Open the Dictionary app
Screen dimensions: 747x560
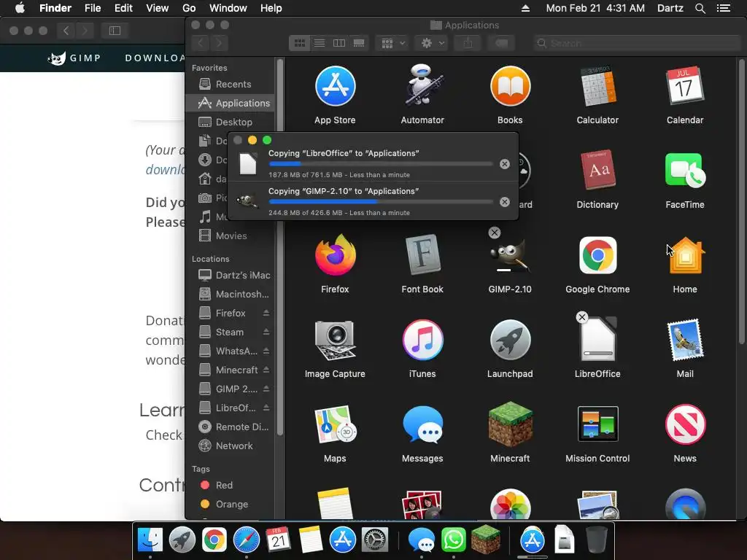coord(597,171)
